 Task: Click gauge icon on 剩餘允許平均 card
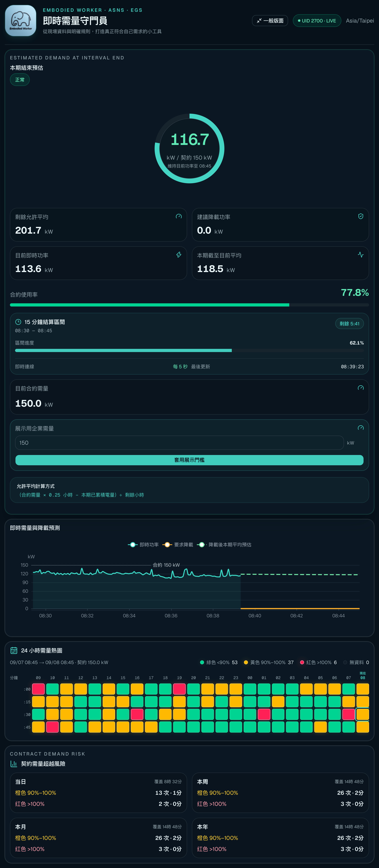click(179, 216)
